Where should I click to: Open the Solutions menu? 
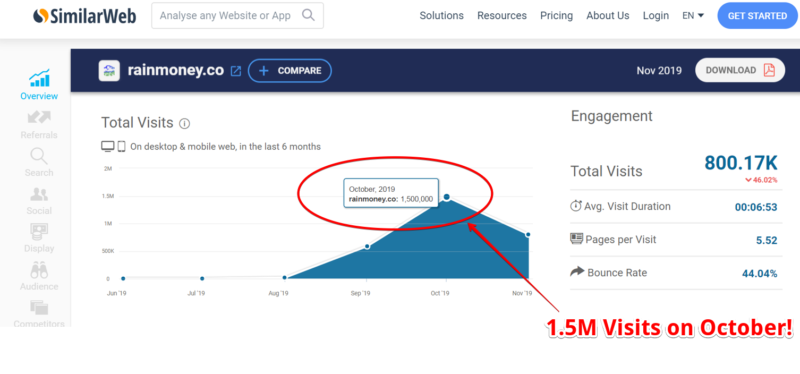441,16
